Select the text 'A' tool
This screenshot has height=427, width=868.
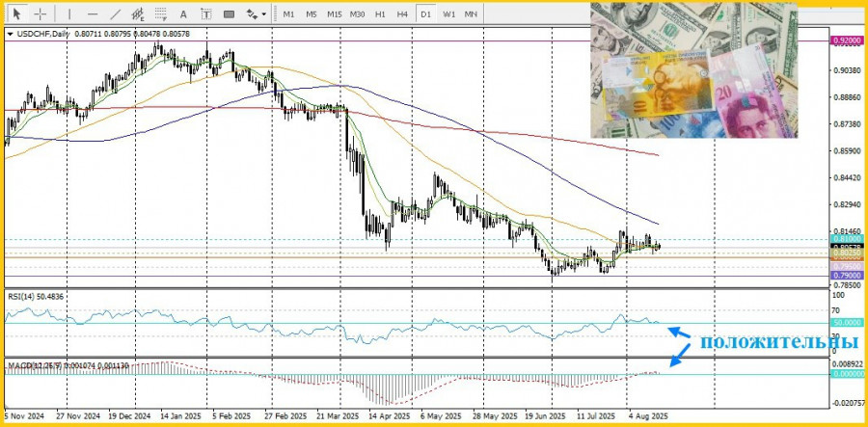point(184,13)
